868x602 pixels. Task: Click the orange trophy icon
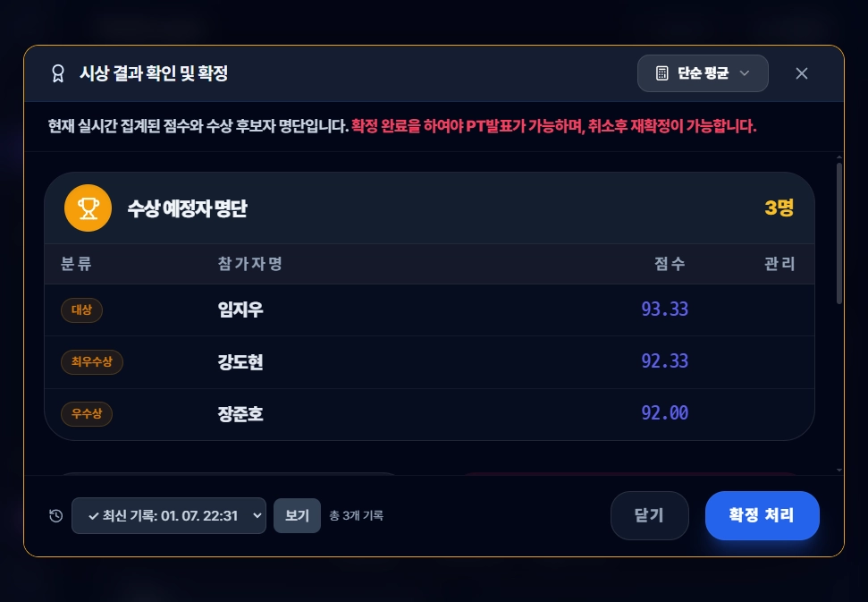[x=88, y=208]
